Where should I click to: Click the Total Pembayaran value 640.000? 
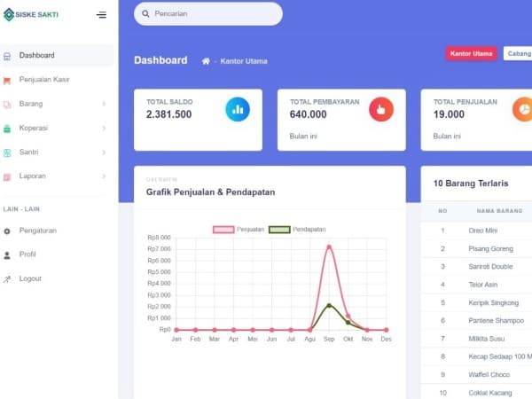[x=308, y=114]
